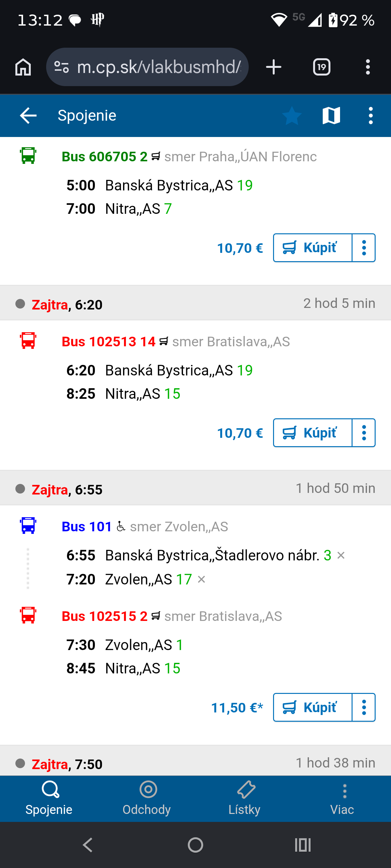Viewport: 391px width, 868px height.
Task: Open the map view icon
Action: point(331,116)
